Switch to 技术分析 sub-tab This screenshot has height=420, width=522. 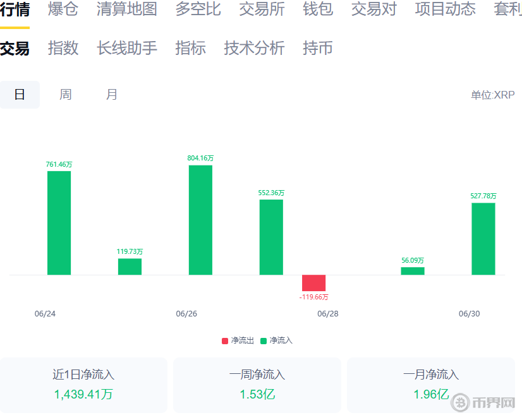click(x=254, y=48)
